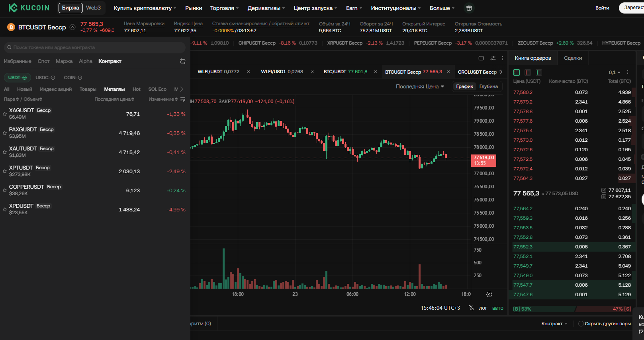
Task: Open chart settings sliders icon
Action: [x=493, y=58]
